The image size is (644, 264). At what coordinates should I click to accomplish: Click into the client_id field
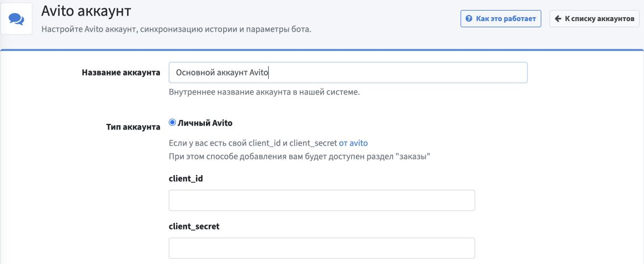(322, 200)
